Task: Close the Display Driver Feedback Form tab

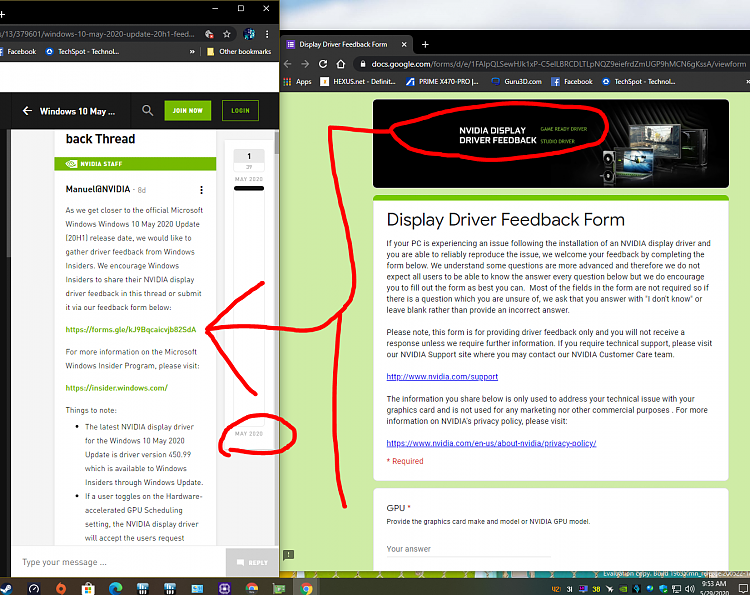Action: point(404,44)
